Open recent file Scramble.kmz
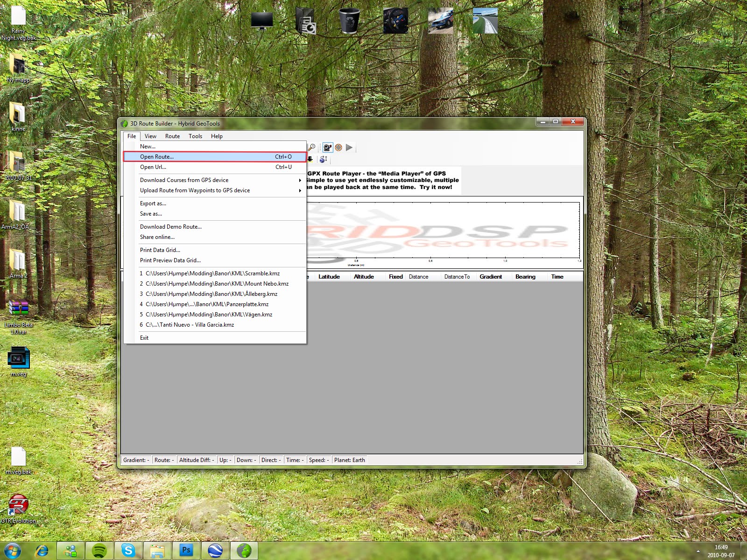Image resolution: width=747 pixels, height=560 pixels. pyautogui.click(x=215, y=273)
